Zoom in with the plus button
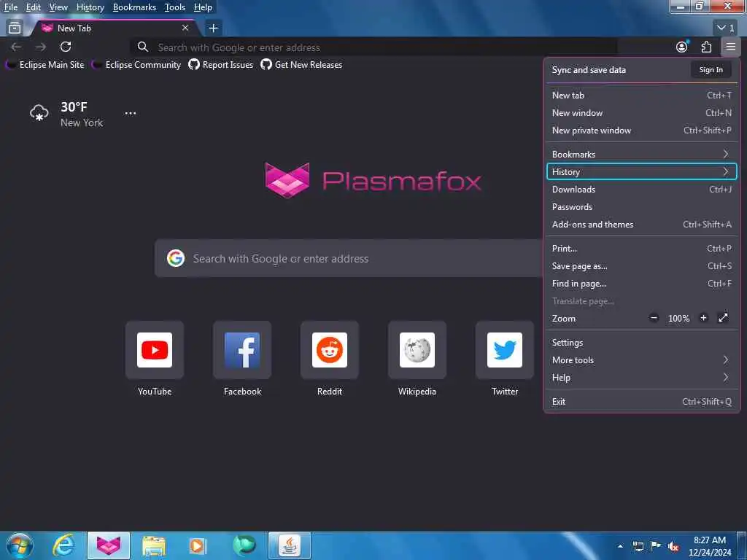The height and width of the screenshot is (560, 747). [x=704, y=318]
